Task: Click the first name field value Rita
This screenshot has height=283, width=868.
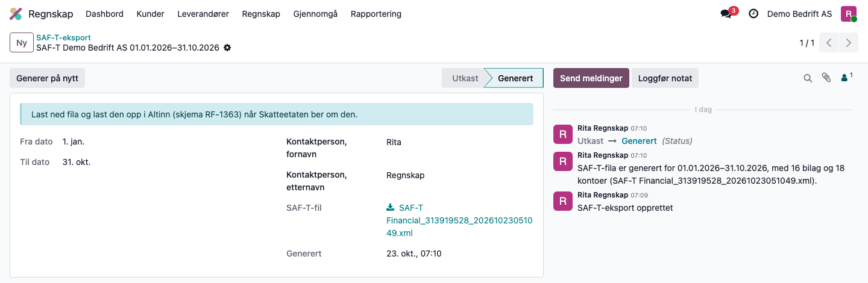Action: point(394,143)
